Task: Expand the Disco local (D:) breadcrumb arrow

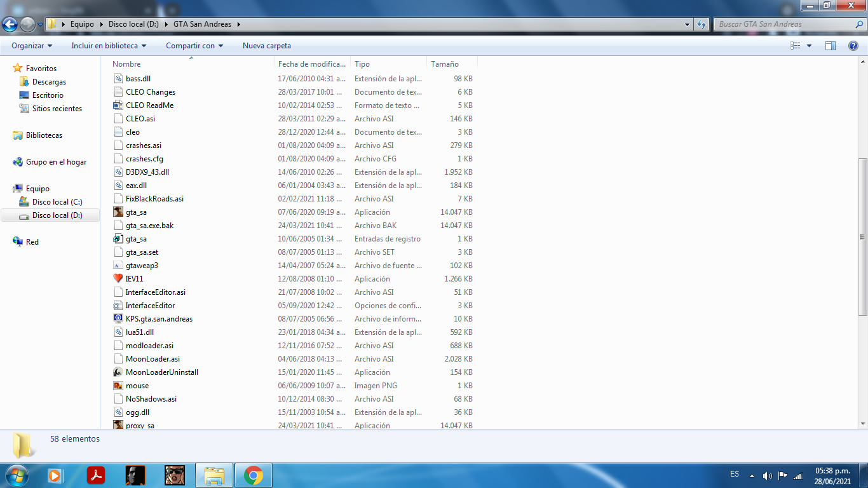Action: (x=168, y=24)
